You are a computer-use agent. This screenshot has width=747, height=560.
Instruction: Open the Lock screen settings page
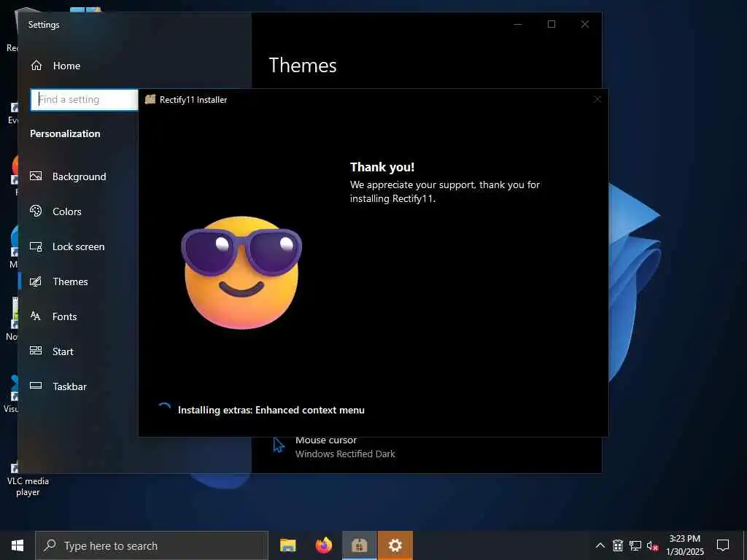coord(79,246)
